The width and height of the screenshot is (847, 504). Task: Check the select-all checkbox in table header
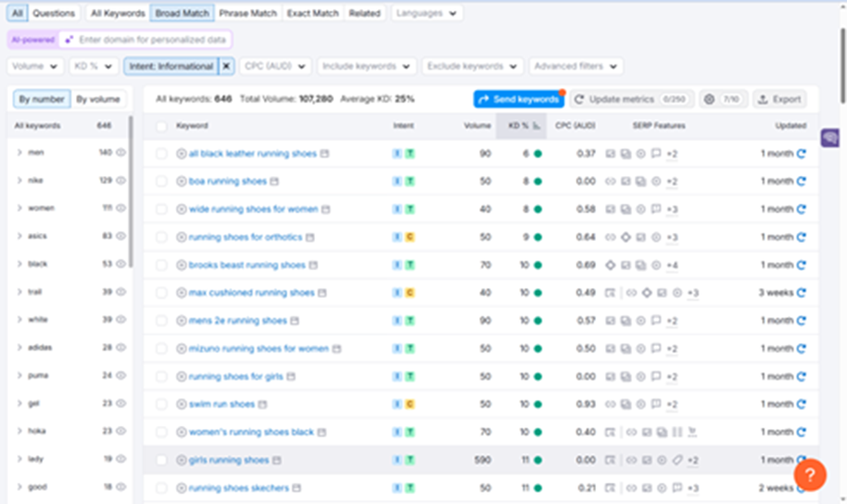[161, 126]
